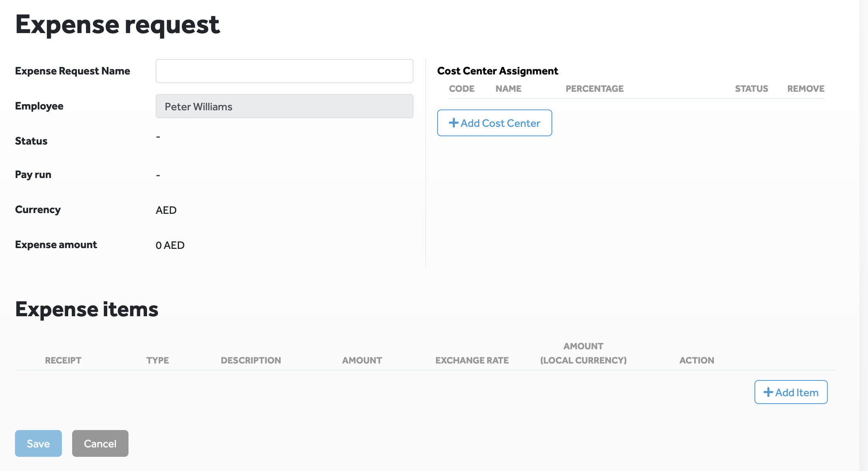Cancel the expense request
This screenshot has height=471, width=868.
click(100, 443)
